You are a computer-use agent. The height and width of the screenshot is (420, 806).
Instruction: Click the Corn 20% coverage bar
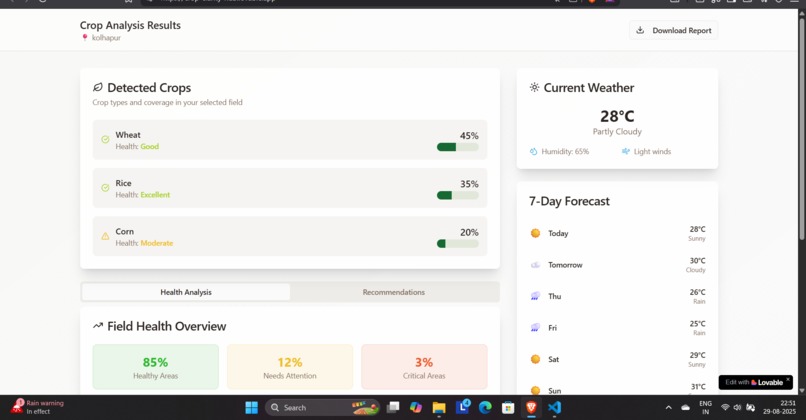[x=457, y=244]
